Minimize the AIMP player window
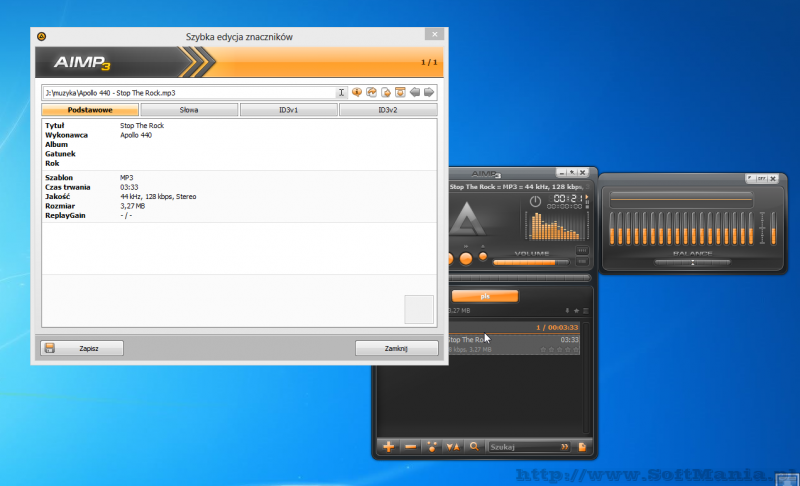This screenshot has height=486, width=800. (561, 172)
